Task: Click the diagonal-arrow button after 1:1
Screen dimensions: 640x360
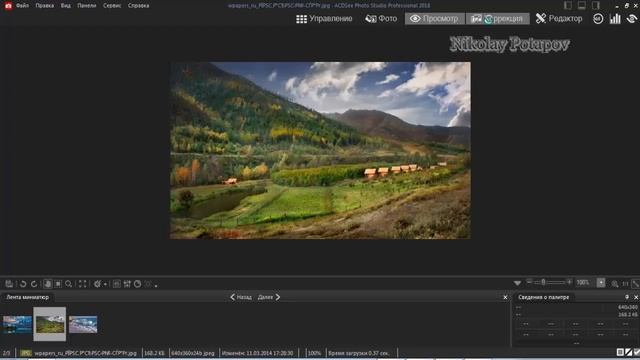Action: [x=636, y=284]
